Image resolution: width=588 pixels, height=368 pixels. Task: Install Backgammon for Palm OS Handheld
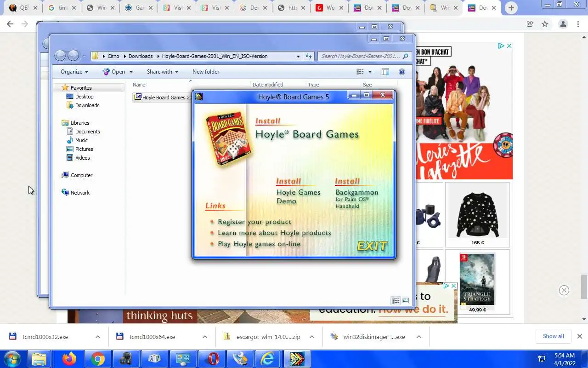(x=357, y=193)
